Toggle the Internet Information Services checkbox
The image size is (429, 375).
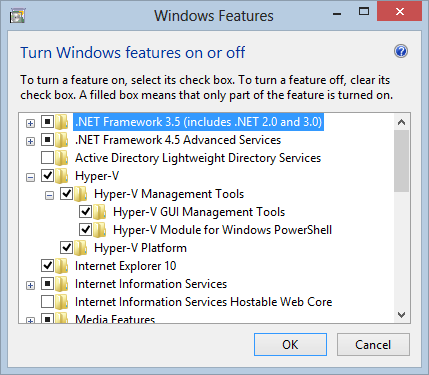click(x=47, y=284)
